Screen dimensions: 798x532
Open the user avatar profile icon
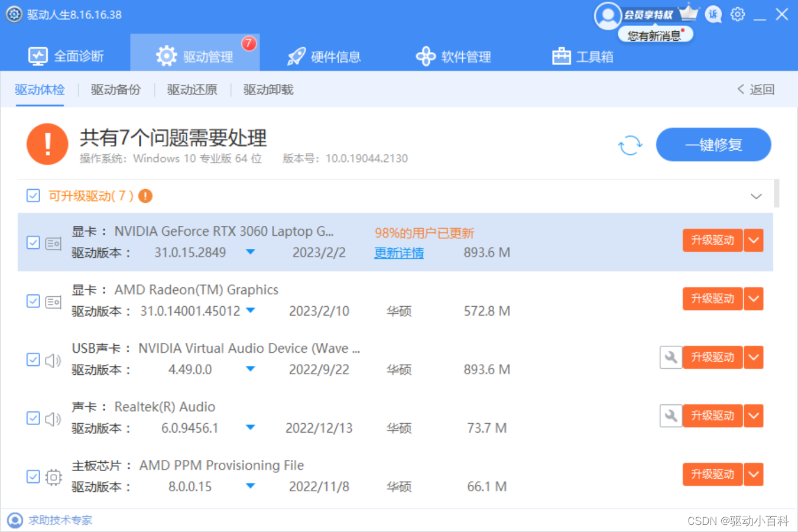click(608, 15)
